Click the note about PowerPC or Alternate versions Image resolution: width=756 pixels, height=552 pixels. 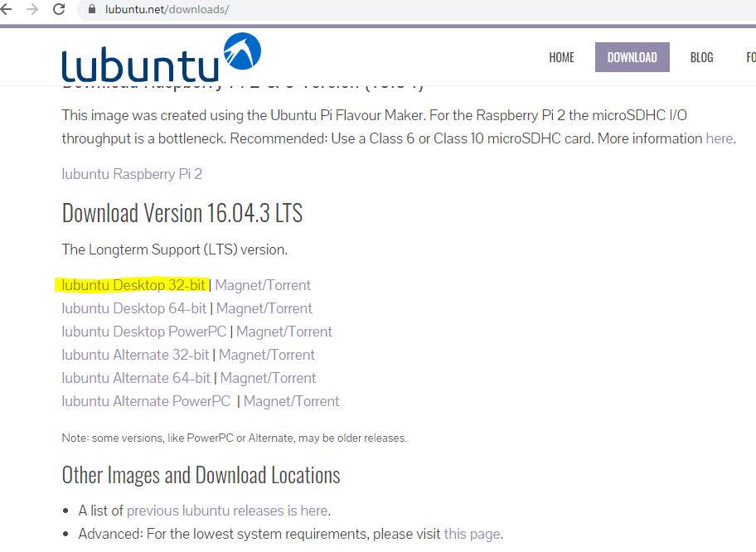tap(235, 438)
